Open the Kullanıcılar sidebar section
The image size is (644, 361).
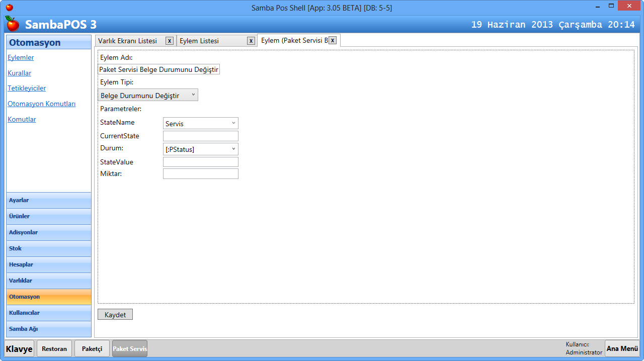49,313
